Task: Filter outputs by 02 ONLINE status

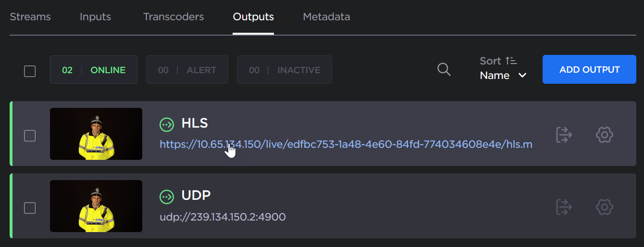Action: coord(94,70)
